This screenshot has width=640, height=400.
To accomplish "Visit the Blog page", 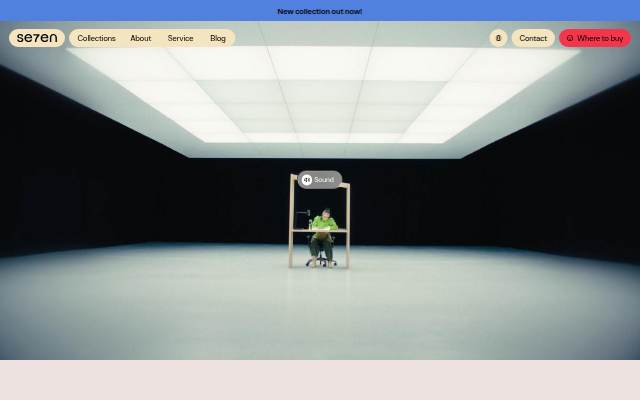I will (218, 38).
